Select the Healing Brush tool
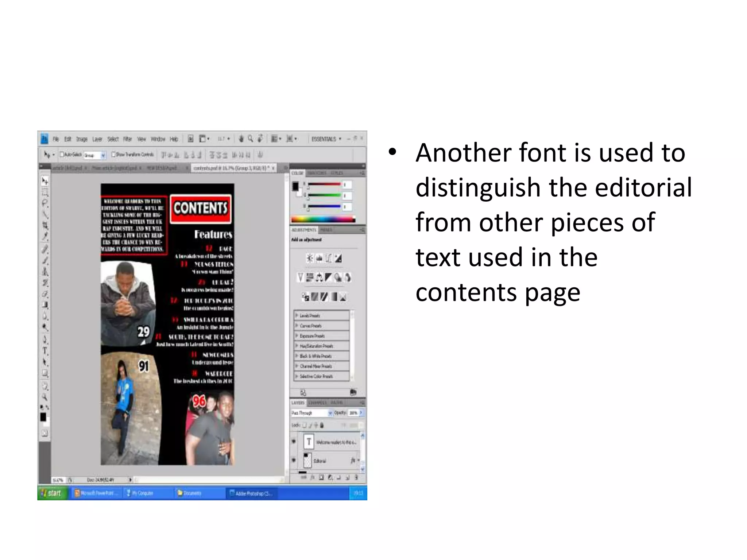 coord(45,249)
